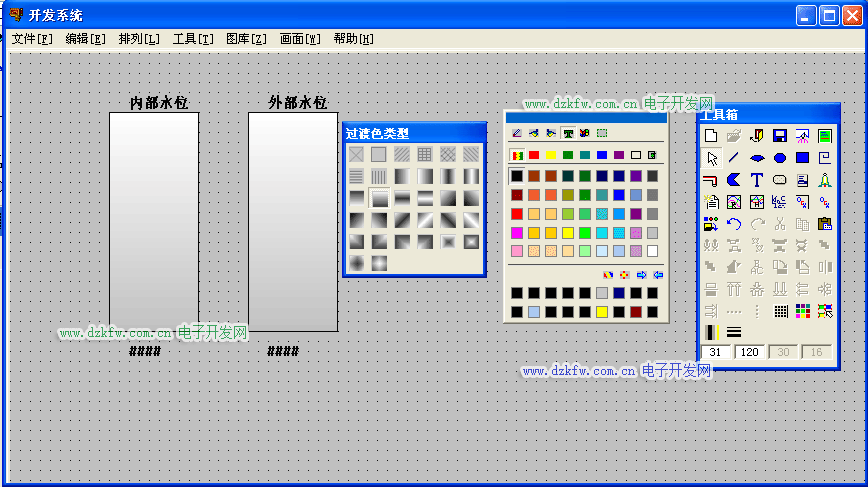Screen dimensions: 868x487
Task: Click the 内部水位 label text
Action: (159, 103)
